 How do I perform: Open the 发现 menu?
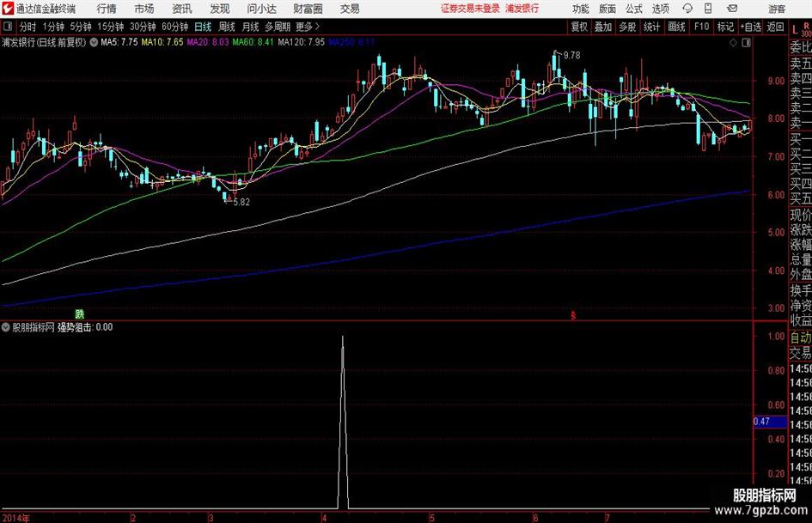(x=220, y=9)
